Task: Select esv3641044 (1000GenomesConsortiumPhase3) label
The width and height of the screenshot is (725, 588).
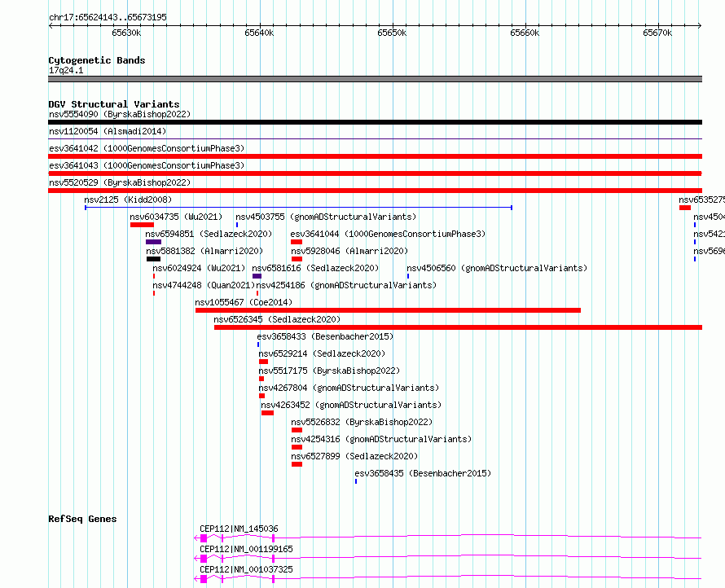Action: point(388,234)
